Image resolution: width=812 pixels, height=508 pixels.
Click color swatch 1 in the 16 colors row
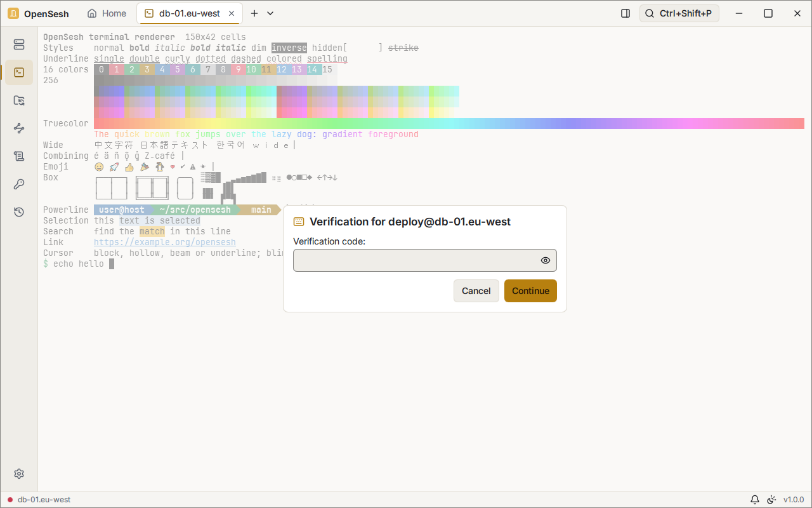117,70
